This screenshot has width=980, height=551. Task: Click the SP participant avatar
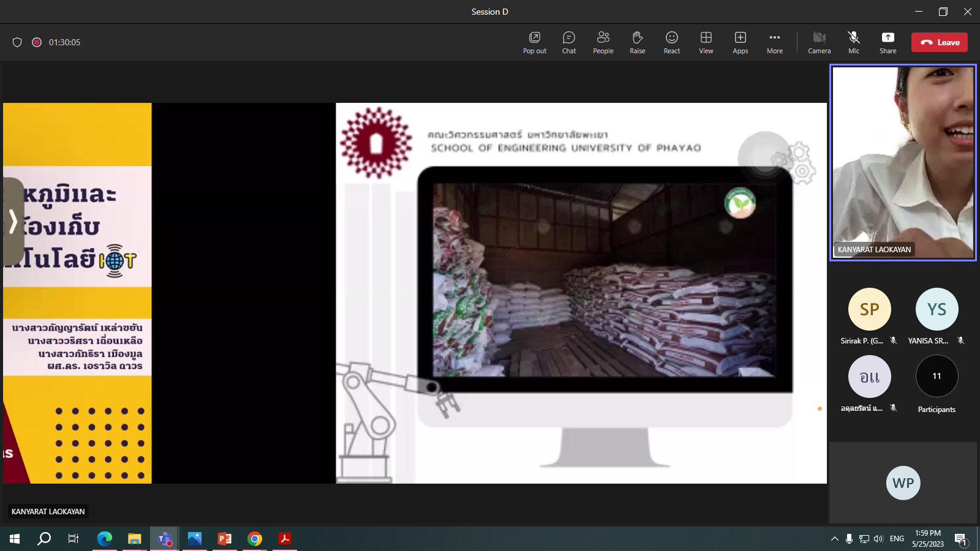click(x=869, y=309)
